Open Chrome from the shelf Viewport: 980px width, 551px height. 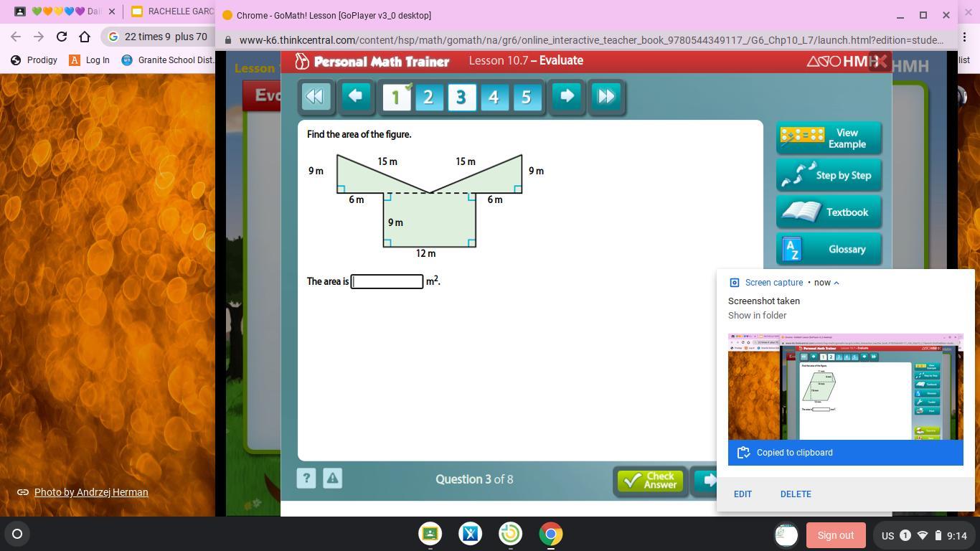pyautogui.click(x=551, y=534)
